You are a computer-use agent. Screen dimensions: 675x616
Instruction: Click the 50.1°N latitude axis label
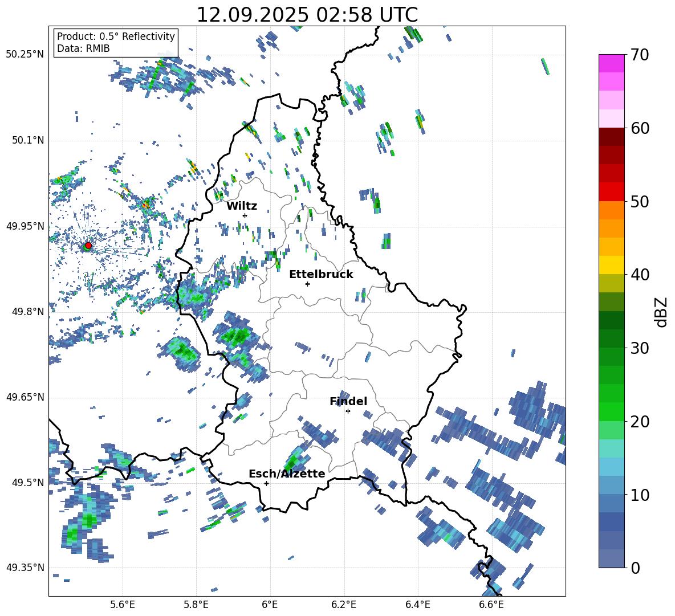(28, 140)
